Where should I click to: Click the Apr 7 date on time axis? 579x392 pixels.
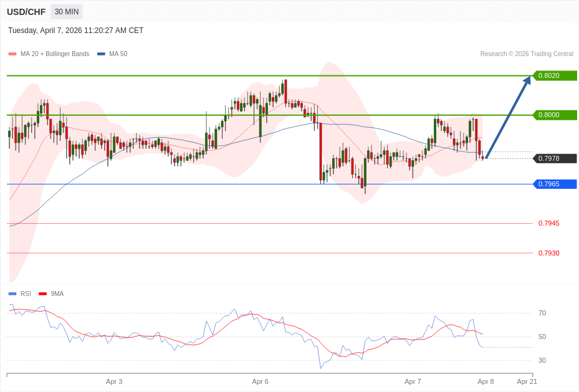pos(413,381)
